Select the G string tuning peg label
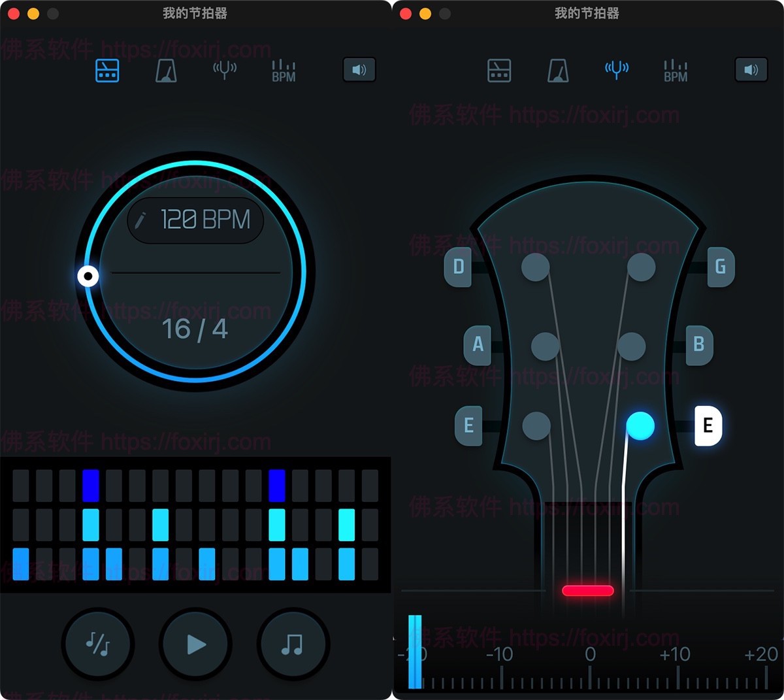The height and width of the screenshot is (700, 784). coord(721,267)
